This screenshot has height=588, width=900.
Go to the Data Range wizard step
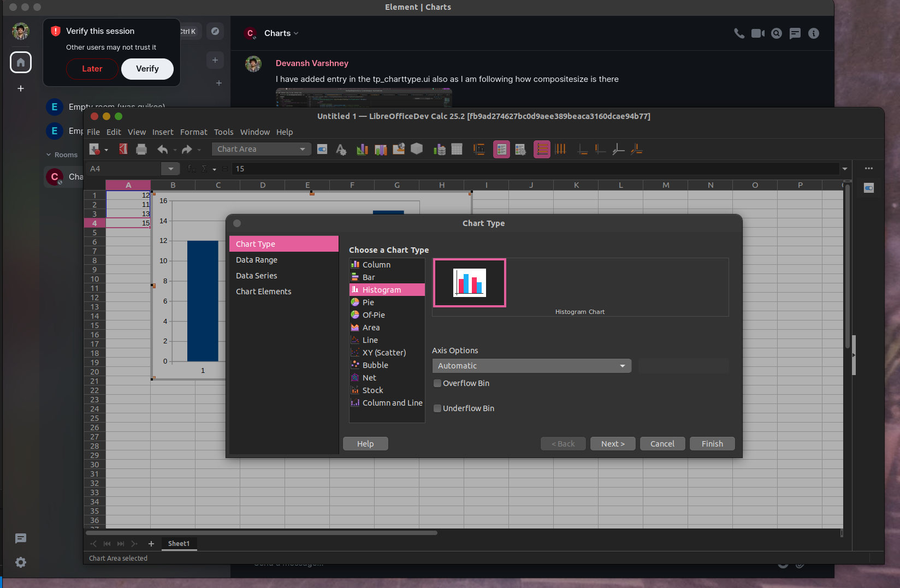point(284,260)
